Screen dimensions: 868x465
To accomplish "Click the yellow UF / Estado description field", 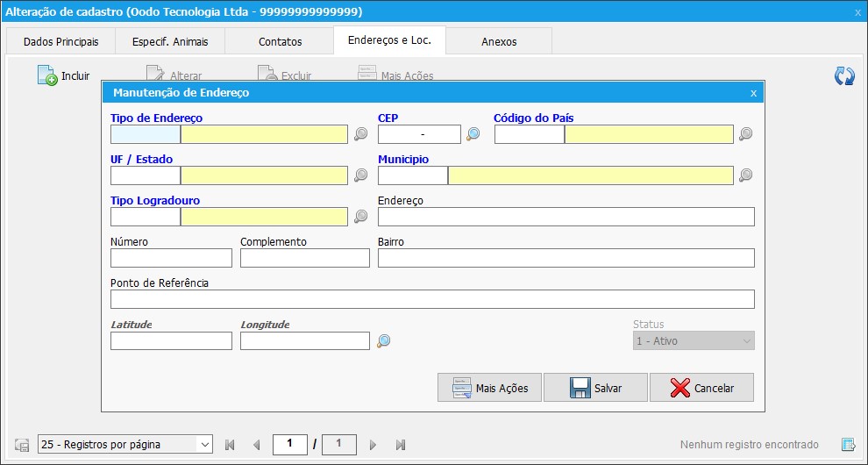I will click(265, 175).
